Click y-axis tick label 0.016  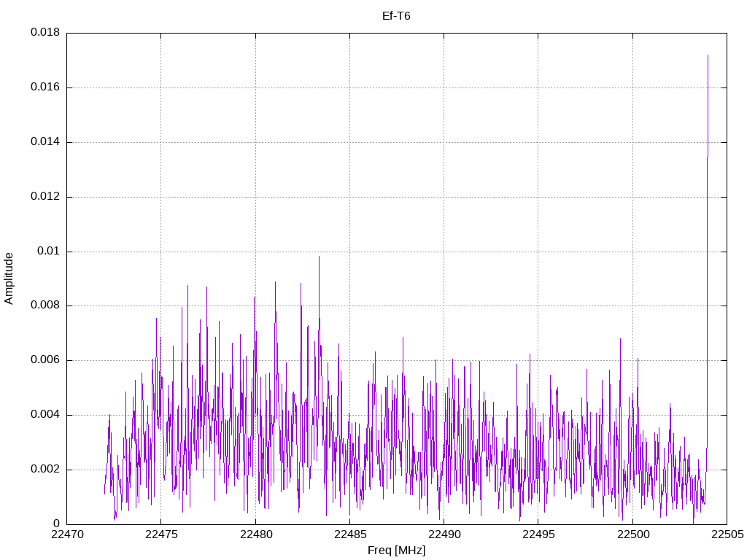coord(45,87)
